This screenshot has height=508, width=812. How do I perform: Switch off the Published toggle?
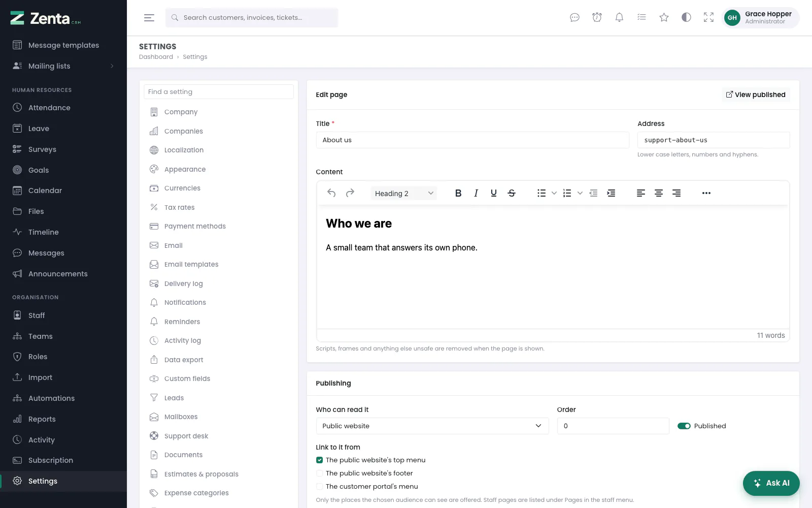684,426
